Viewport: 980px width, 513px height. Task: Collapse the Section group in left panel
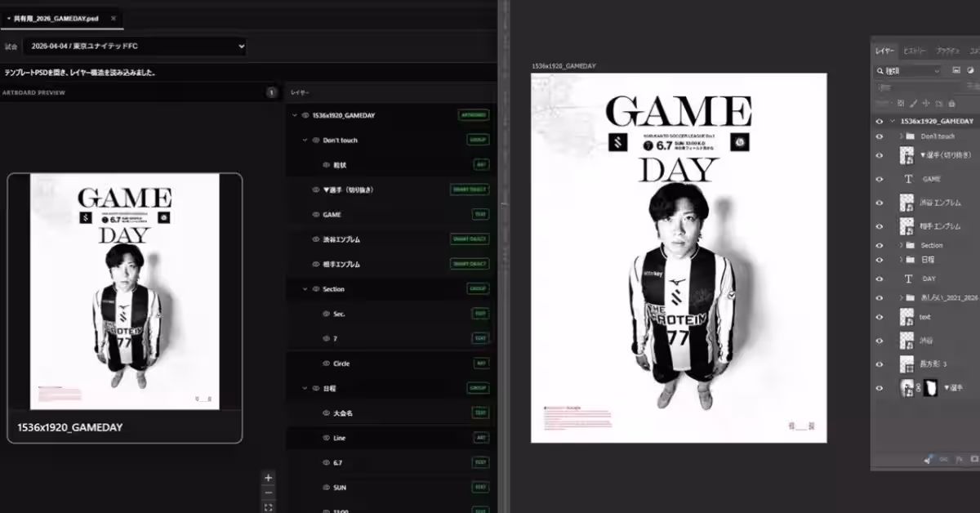[305, 289]
